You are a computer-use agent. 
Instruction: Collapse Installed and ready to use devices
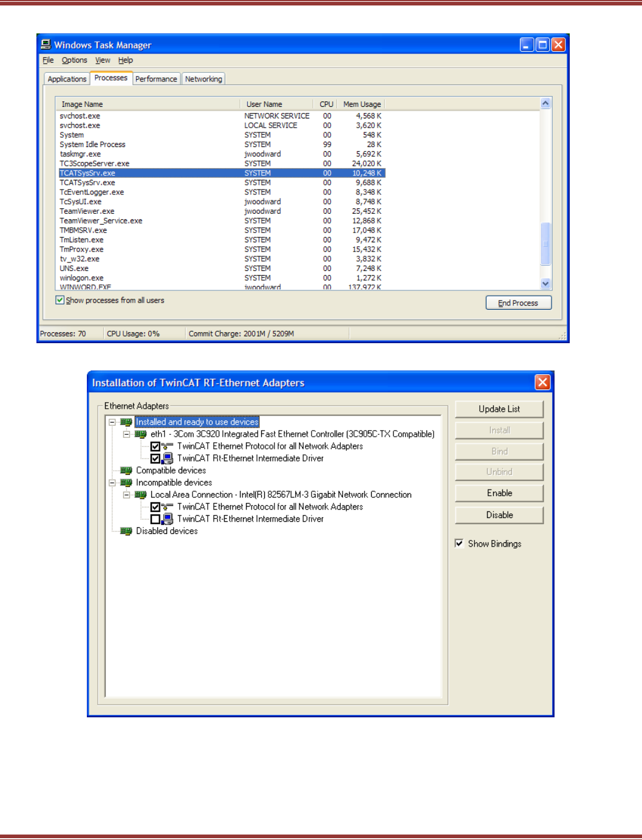point(112,422)
